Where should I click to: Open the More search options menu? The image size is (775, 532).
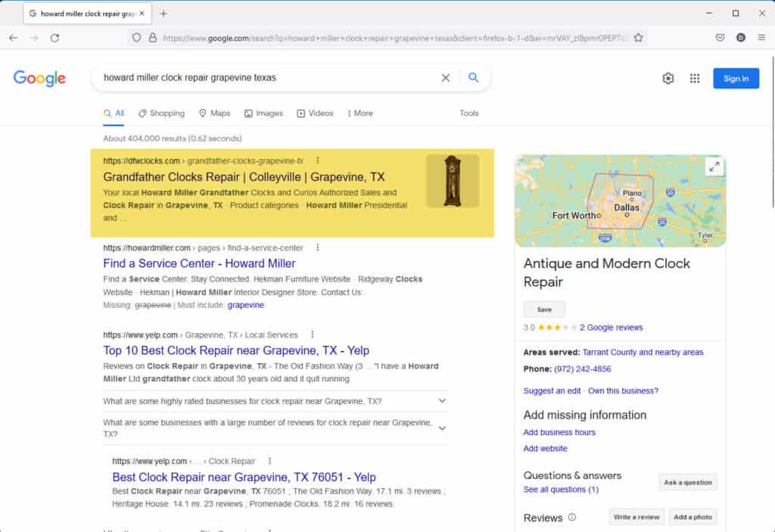pos(360,114)
